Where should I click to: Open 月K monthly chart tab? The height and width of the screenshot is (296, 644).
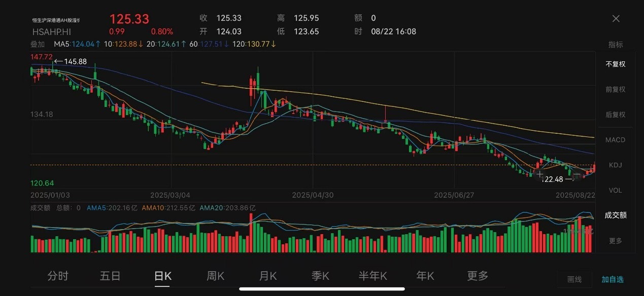pyautogui.click(x=268, y=276)
